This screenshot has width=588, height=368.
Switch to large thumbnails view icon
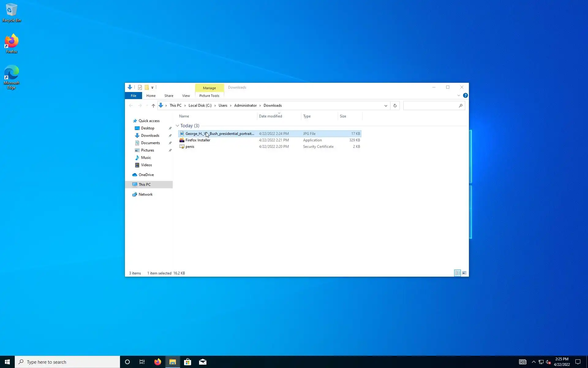(x=464, y=273)
